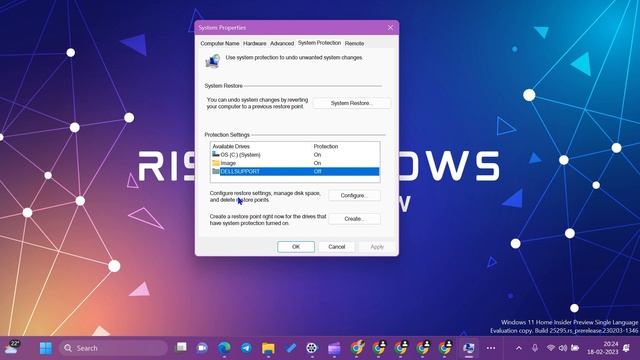Open the film reel app on taskbar

click(x=312, y=348)
